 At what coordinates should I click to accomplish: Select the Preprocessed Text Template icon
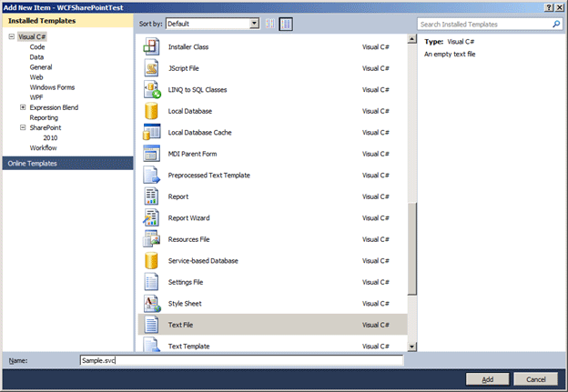pos(151,175)
